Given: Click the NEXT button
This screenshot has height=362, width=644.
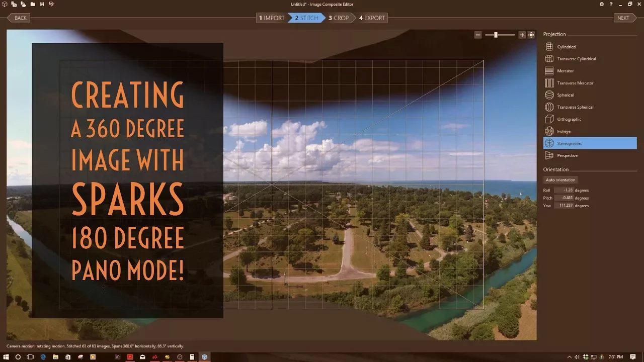Looking at the screenshot, I should coord(625,18).
